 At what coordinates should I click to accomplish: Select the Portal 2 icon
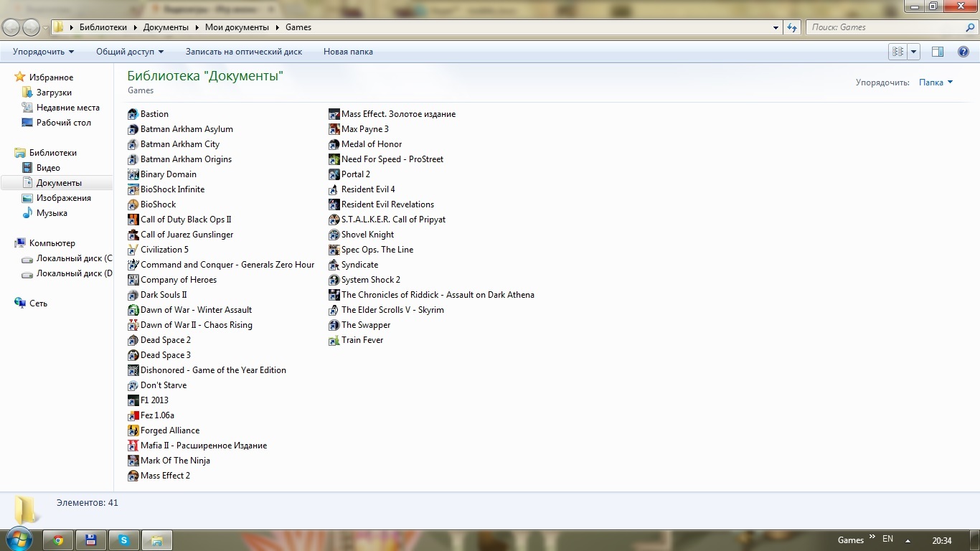[x=334, y=174]
